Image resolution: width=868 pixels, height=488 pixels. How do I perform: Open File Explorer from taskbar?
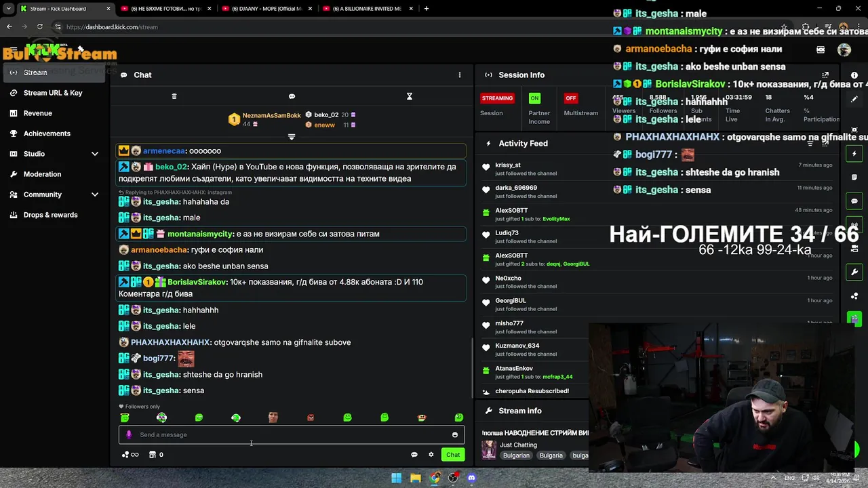[x=416, y=478]
